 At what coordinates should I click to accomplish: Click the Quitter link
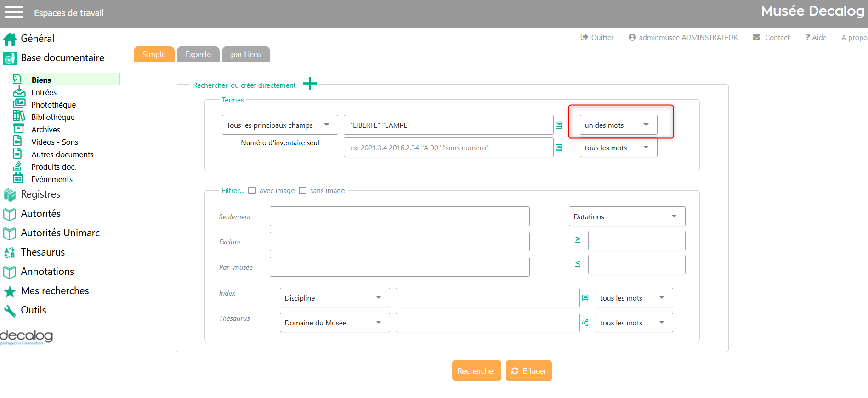[597, 37]
